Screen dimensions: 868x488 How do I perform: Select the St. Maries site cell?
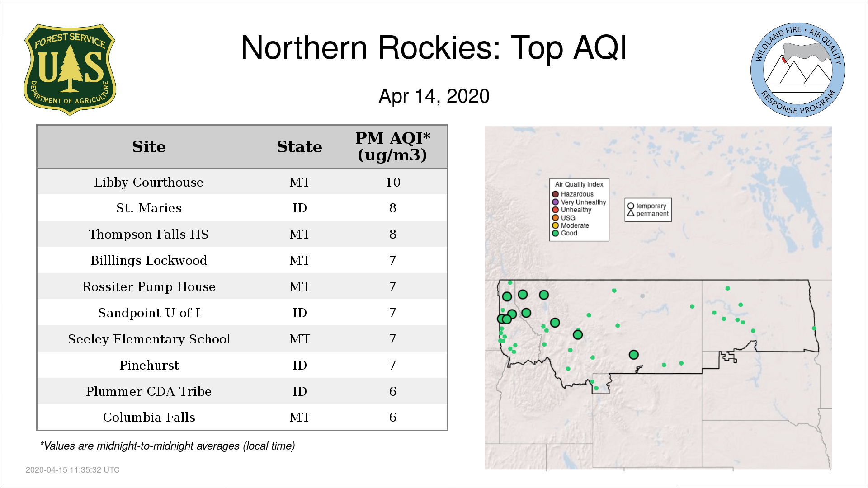(x=149, y=208)
